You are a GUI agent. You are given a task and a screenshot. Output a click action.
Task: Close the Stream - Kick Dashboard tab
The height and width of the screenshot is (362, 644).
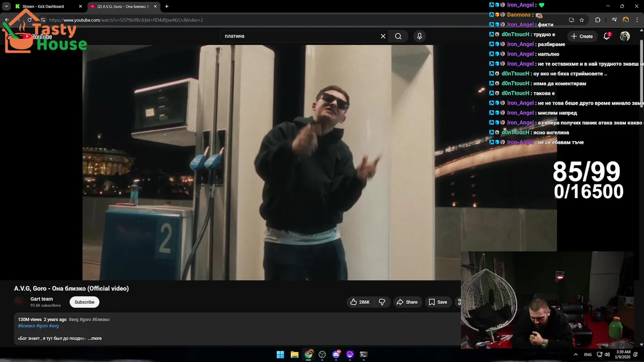[80, 7]
